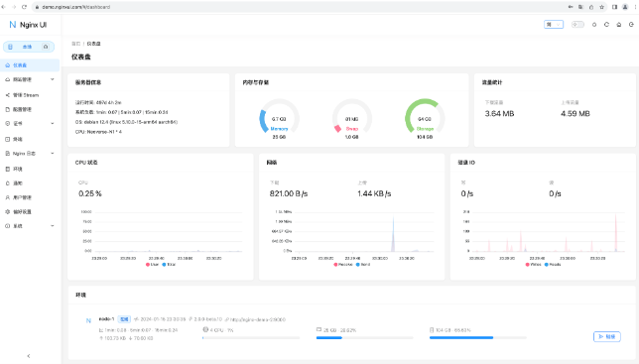Viewport: 639px width, 364px height.
Task: Open the language selection dropdown
Action: (554, 25)
